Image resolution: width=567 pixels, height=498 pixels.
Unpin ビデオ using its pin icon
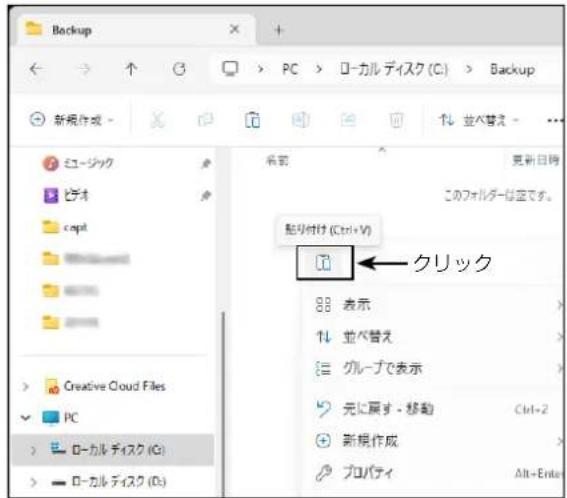click(206, 196)
